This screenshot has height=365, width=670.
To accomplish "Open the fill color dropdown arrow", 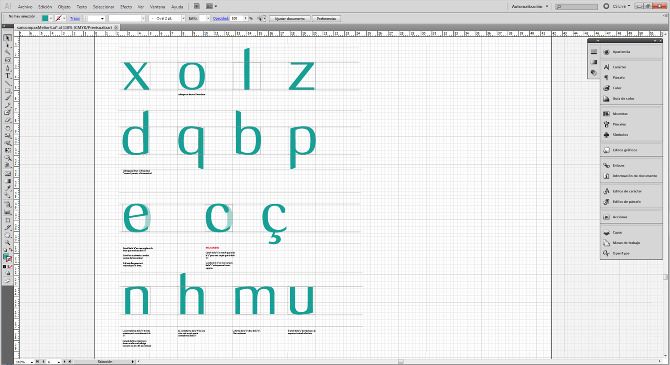I will click(51, 19).
